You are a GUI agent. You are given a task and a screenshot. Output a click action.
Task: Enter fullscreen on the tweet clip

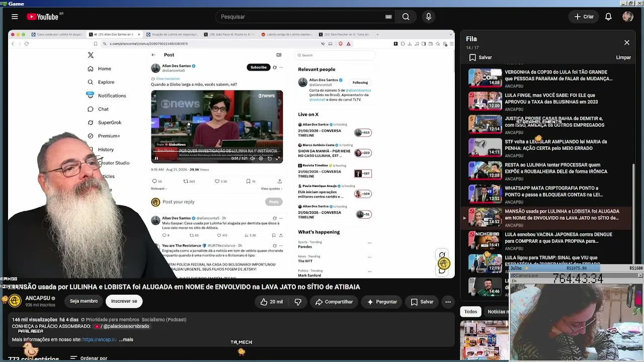coord(278,158)
